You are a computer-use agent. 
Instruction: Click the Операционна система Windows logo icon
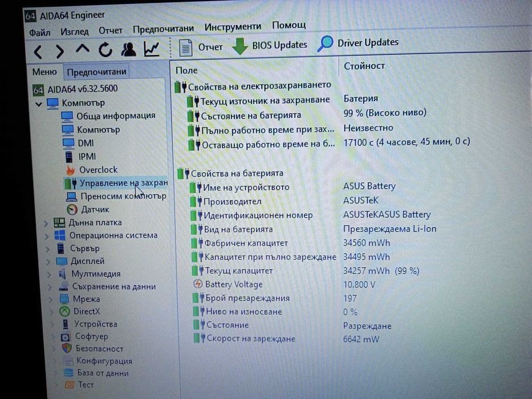[60, 235]
